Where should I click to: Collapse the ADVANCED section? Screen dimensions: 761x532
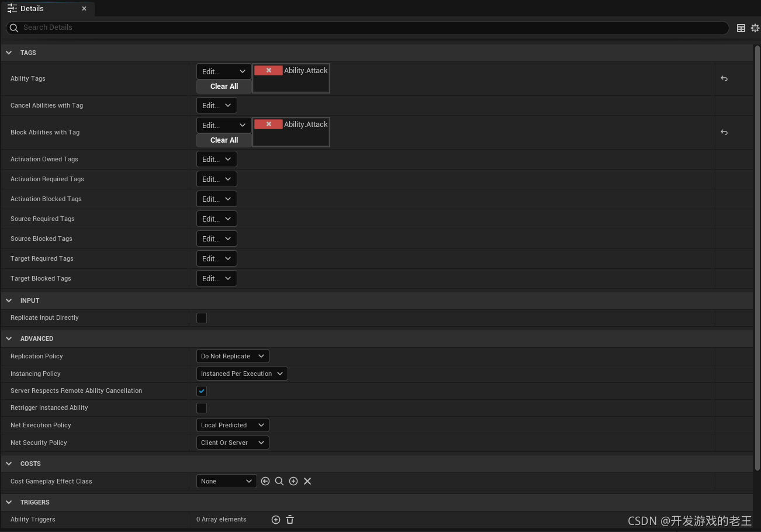pos(9,338)
